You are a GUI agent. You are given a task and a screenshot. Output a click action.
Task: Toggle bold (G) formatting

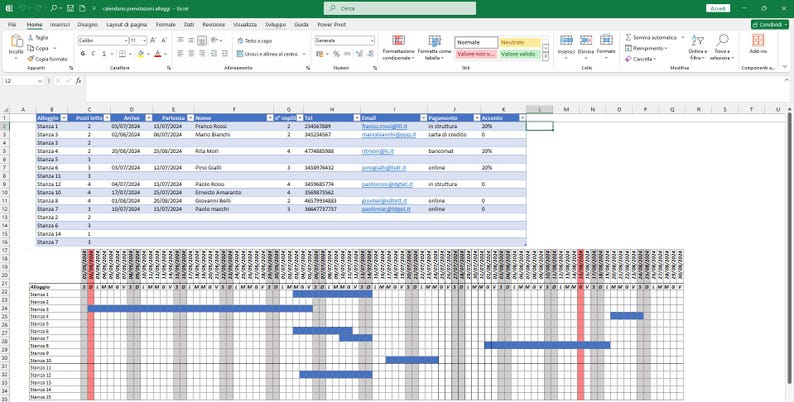point(83,54)
